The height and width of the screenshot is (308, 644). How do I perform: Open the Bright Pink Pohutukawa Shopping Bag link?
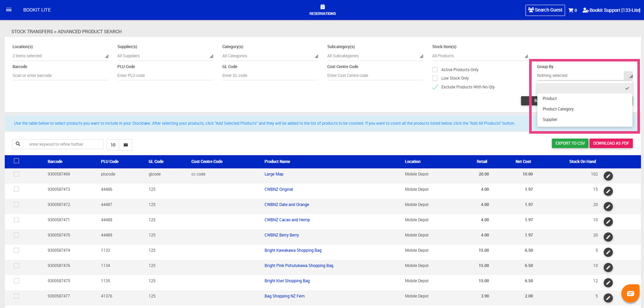point(299,266)
